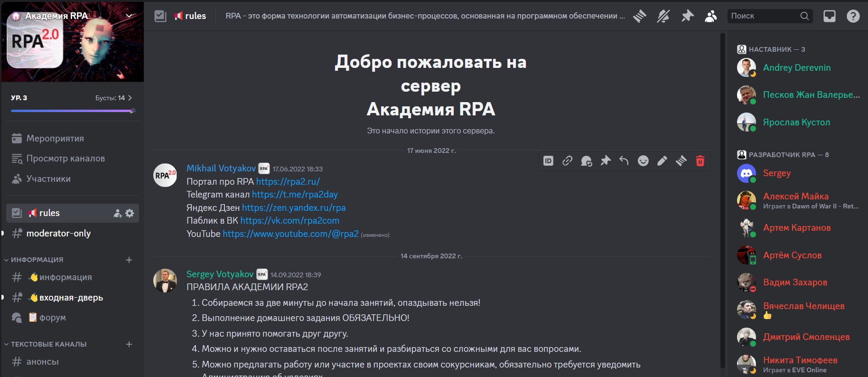Open the информация channel
This screenshot has height=377, width=868.
click(73, 277)
